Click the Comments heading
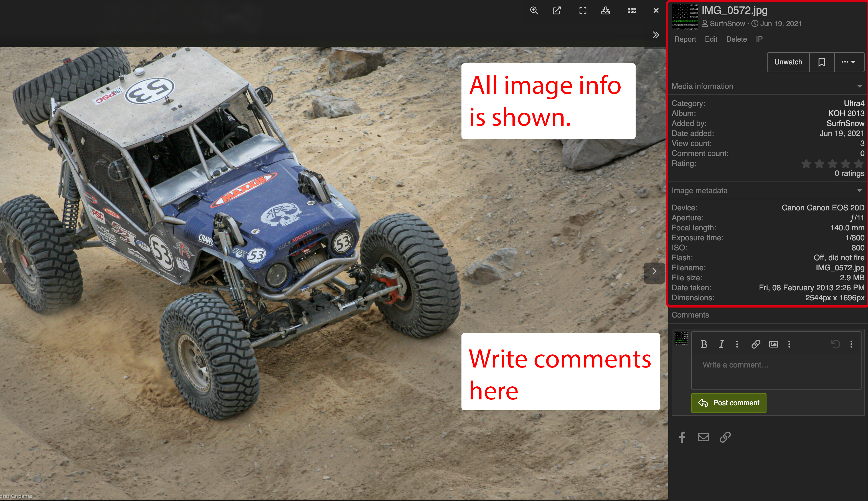The image size is (868, 501). tap(690, 315)
